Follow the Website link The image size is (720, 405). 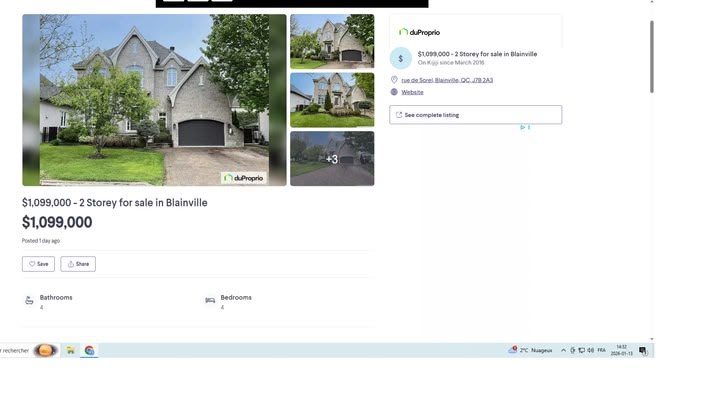click(412, 92)
